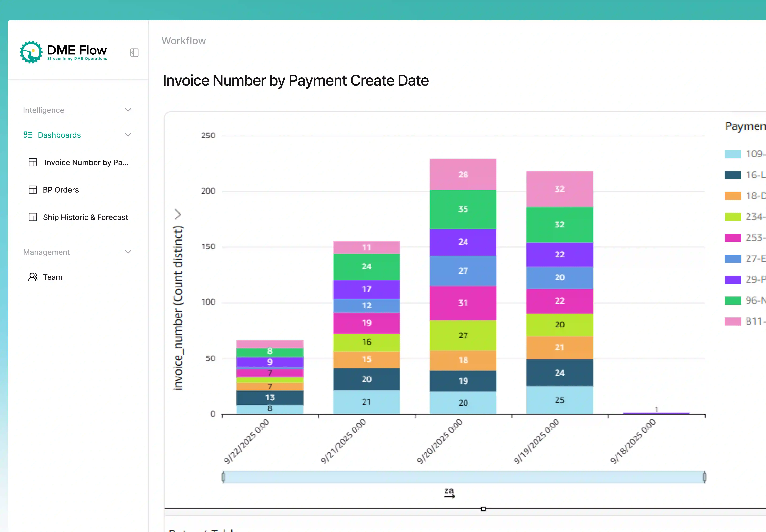
Task: Expand the chart's left arrow chevron
Action: point(178,214)
